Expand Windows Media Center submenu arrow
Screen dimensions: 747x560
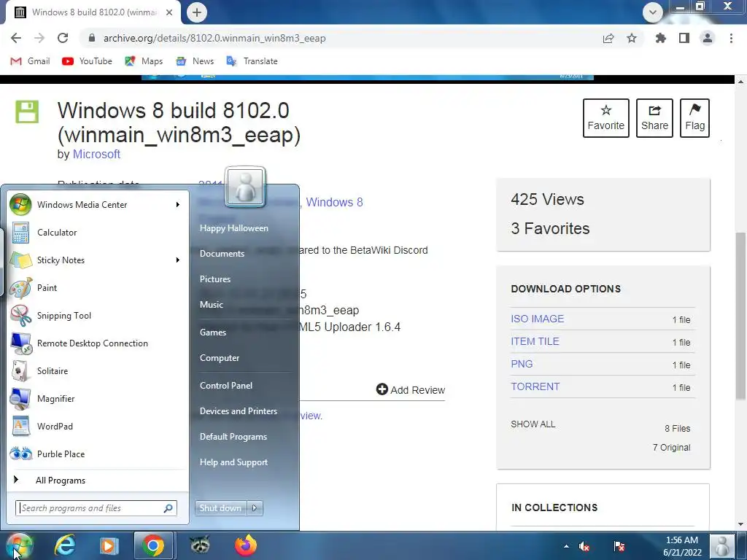tap(178, 205)
